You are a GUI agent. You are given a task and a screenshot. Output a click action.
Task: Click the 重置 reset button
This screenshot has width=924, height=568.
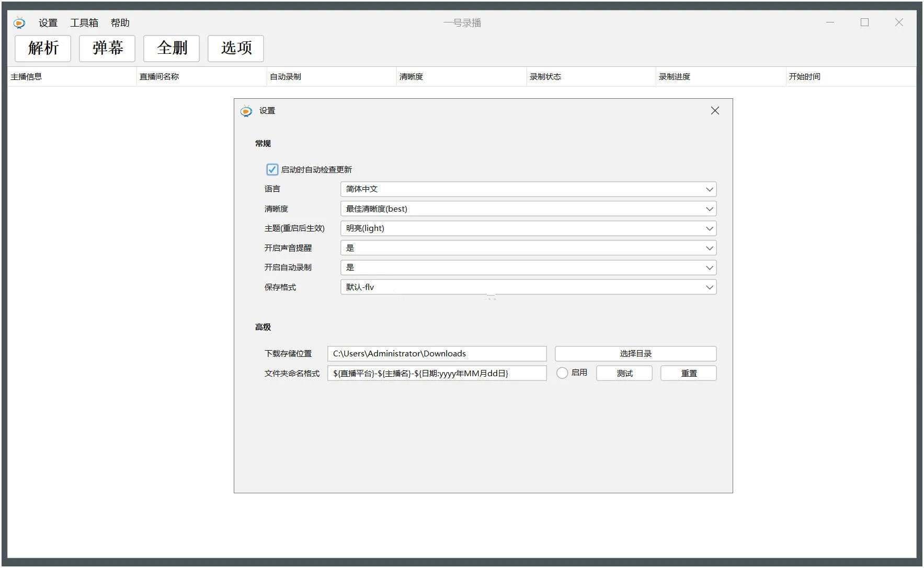(x=688, y=373)
